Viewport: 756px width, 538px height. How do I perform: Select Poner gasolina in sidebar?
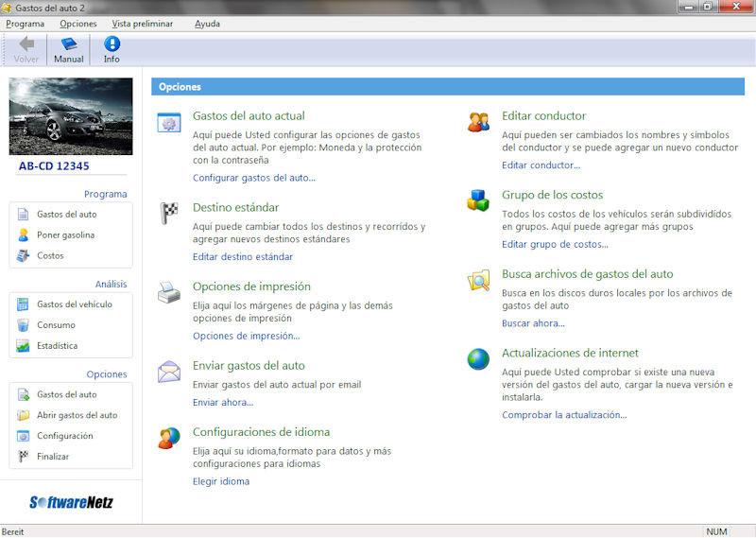point(65,235)
